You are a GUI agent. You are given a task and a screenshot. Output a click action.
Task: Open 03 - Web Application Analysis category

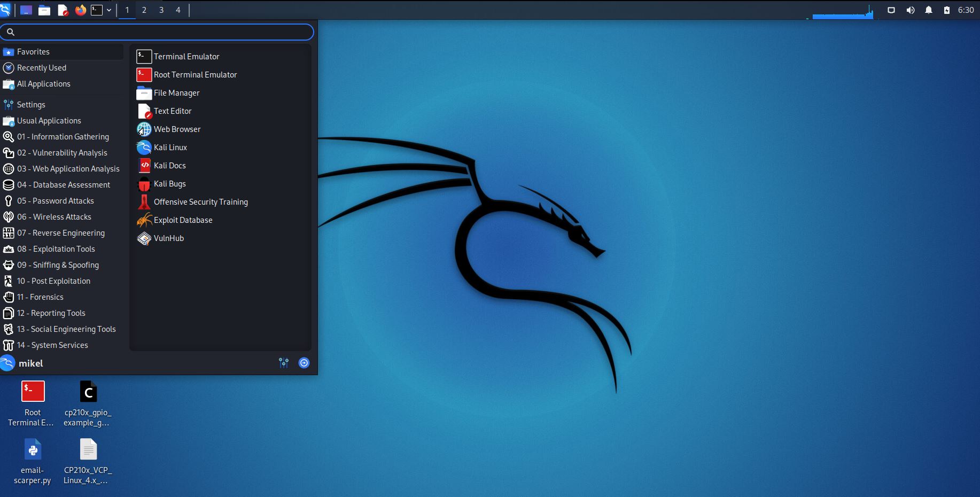coord(63,169)
